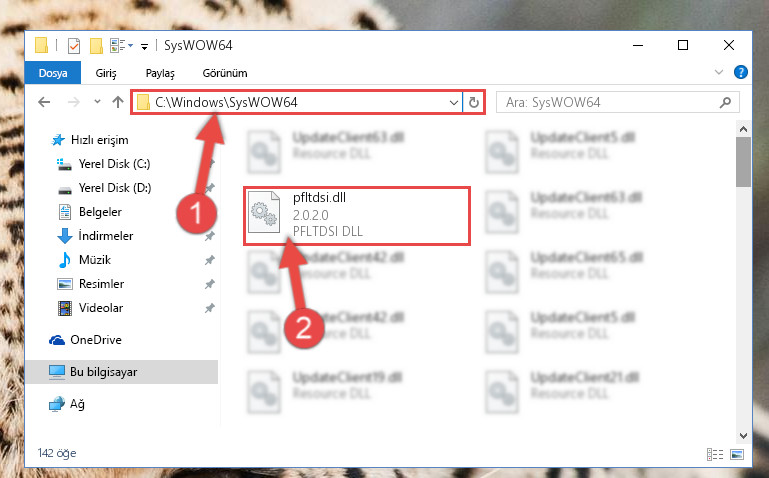Click in the Ara: SysWOW64 search box
The image size is (769, 478).
pyautogui.click(x=607, y=102)
